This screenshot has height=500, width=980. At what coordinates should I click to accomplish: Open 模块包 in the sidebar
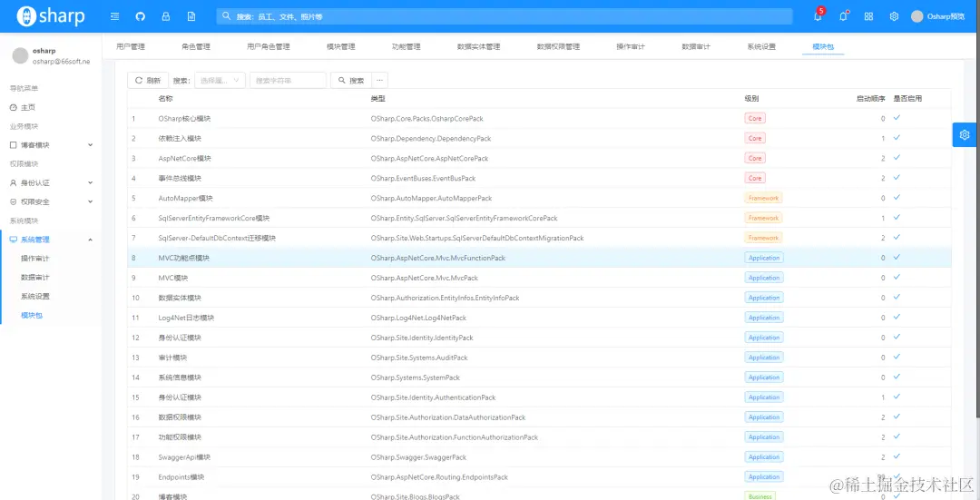tap(32, 315)
